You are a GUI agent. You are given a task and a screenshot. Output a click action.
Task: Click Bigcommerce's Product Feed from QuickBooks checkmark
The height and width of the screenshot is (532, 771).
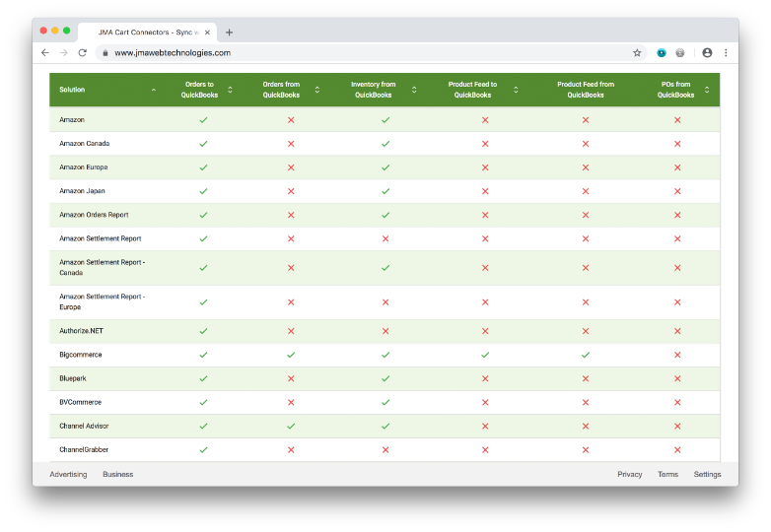point(585,355)
